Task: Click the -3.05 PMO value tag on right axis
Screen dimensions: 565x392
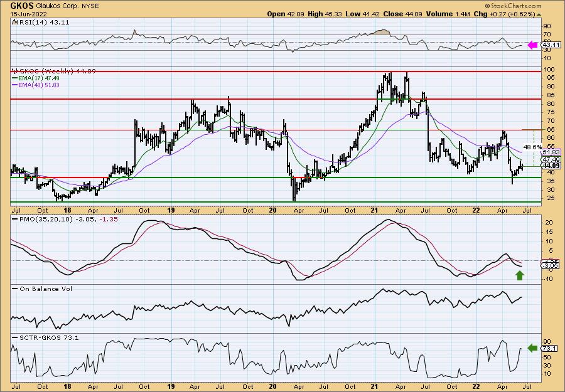Action: (x=551, y=266)
